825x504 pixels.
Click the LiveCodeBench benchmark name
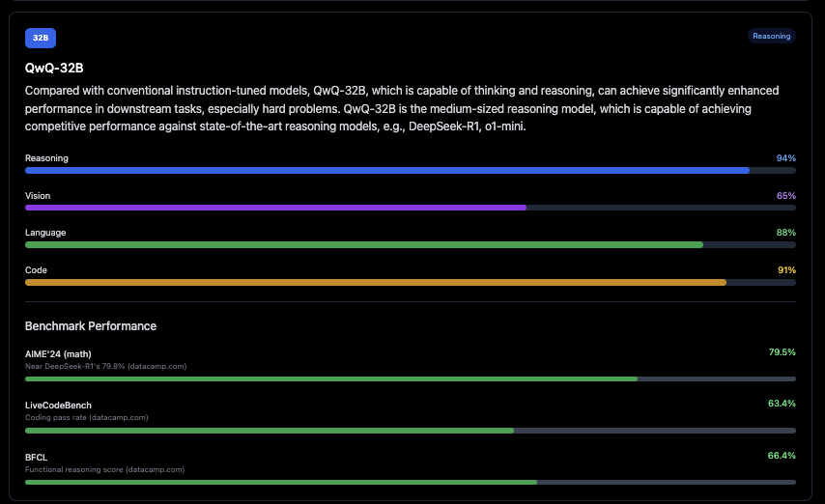[x=58, y=406]
